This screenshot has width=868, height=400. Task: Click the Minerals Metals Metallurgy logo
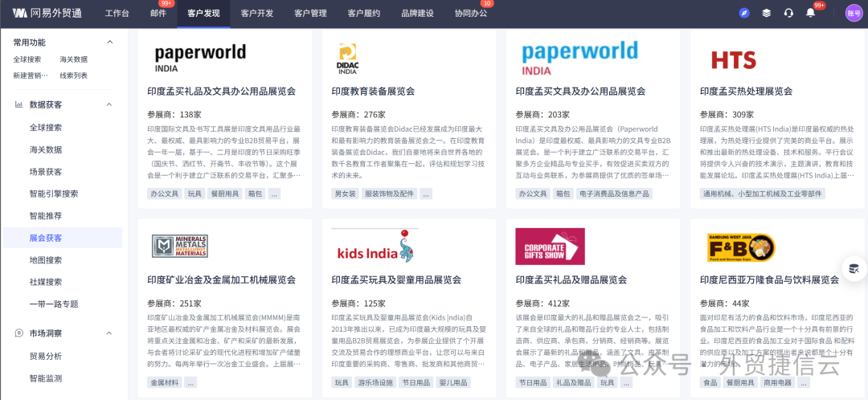(180, 247)
